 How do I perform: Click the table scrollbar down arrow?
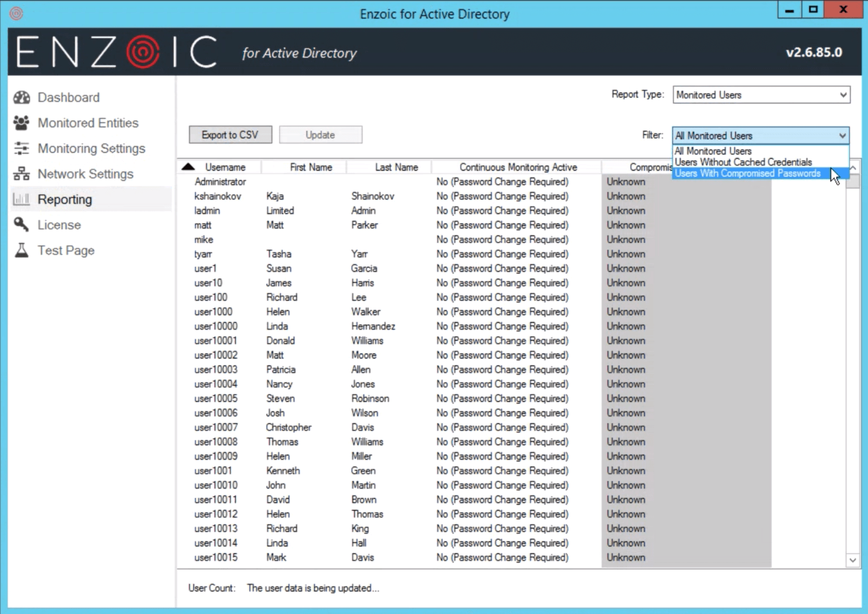853,560
